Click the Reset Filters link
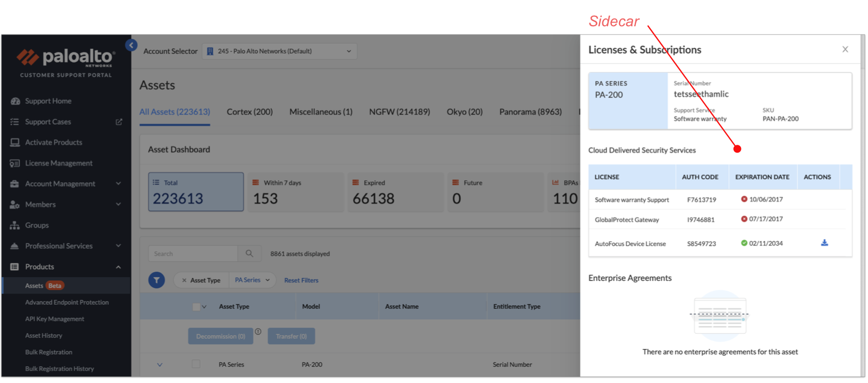Viewport: 868px width, 383px height. [301, 280]
